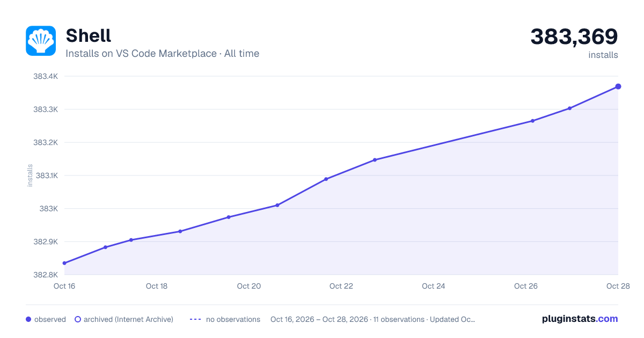Click the archived (Internet Archive) legend text
Screen dimensions: 644x338
pos(128,319)
